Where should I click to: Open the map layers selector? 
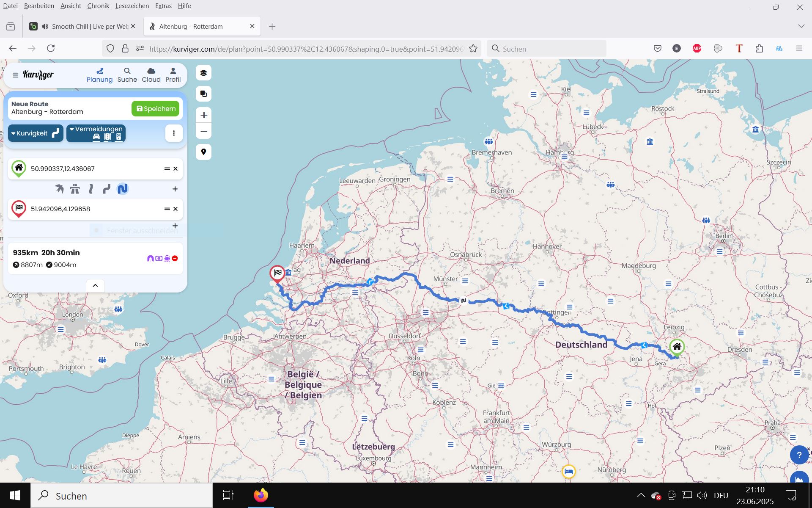(203, 73)
